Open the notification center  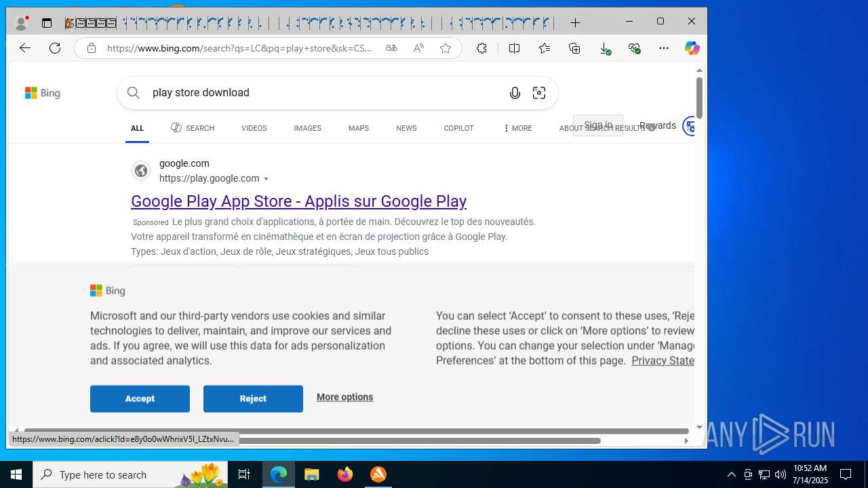pyautogui.click(x=846, y=474)
